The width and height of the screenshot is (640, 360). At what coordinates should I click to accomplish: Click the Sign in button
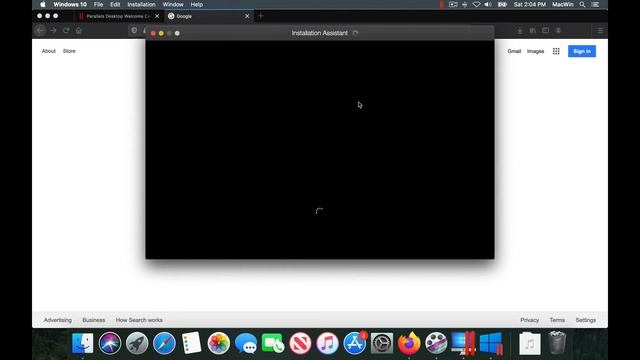582,51
